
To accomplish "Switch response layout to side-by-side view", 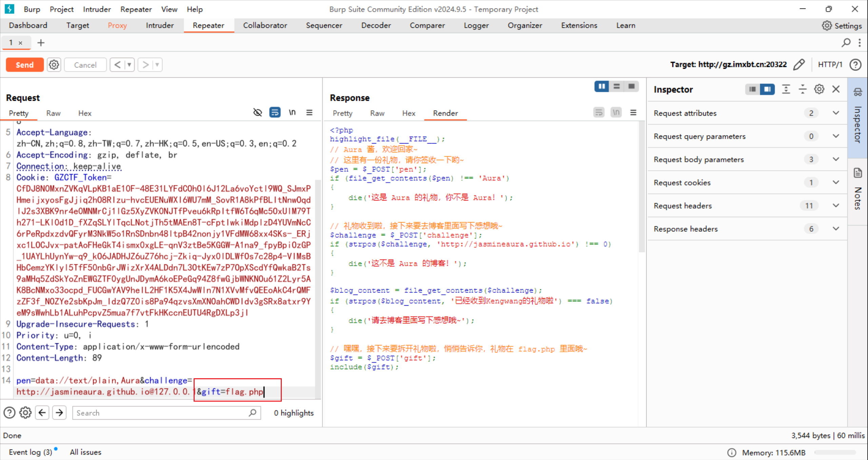I will pyautogui.click(x=601, y=87).
